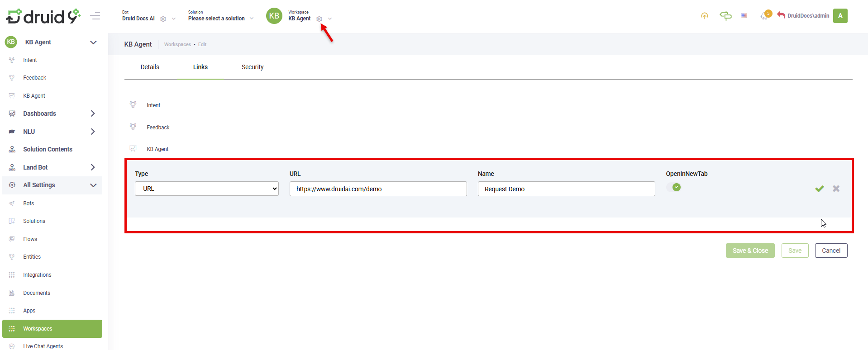868x350 pixels.
Task: Click the URL input field
Action: click(378, 189)
